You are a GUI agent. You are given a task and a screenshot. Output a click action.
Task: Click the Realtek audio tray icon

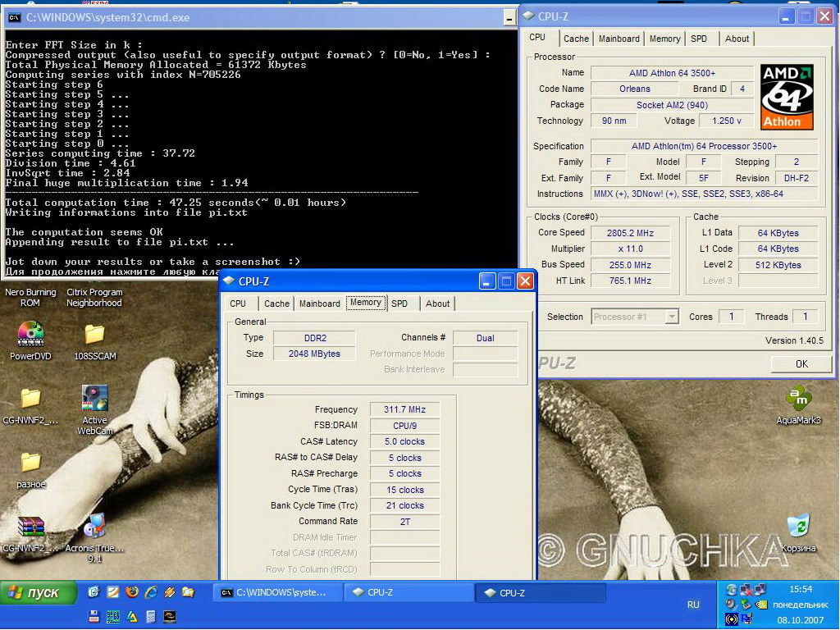731,605
